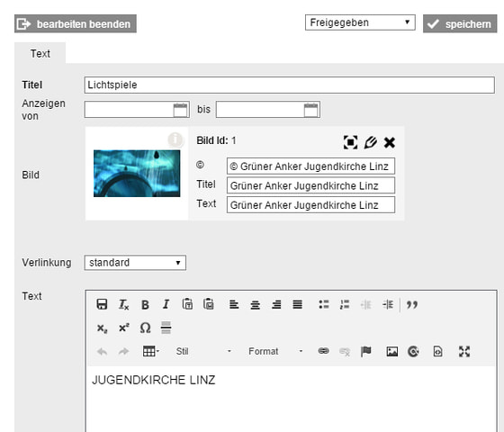Toggle numbered list

point(345,304)
